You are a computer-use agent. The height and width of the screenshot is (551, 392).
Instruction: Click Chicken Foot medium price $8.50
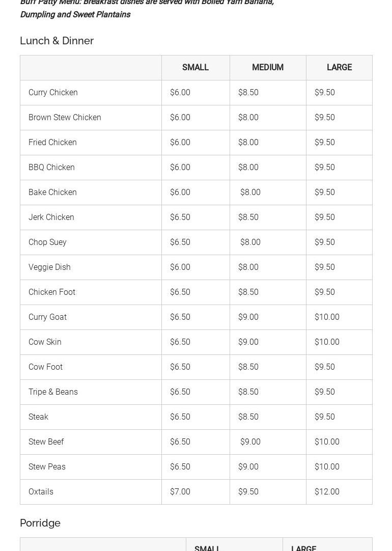click(248, 292)
